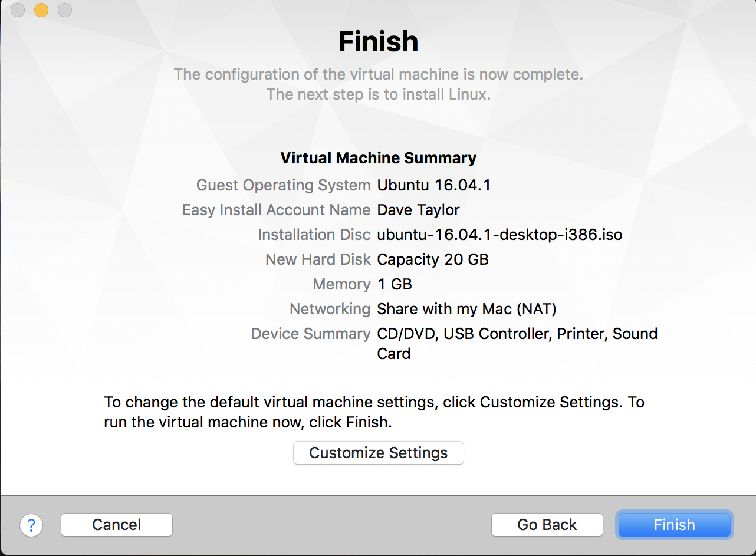The width and height of the screenshot is (756, 556).
Task: Click the gray close window button
Action: (x=18, y=10)
